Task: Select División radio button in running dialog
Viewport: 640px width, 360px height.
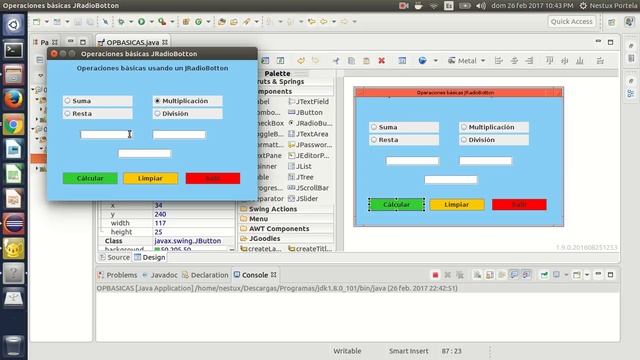Action: coord(188,113)
